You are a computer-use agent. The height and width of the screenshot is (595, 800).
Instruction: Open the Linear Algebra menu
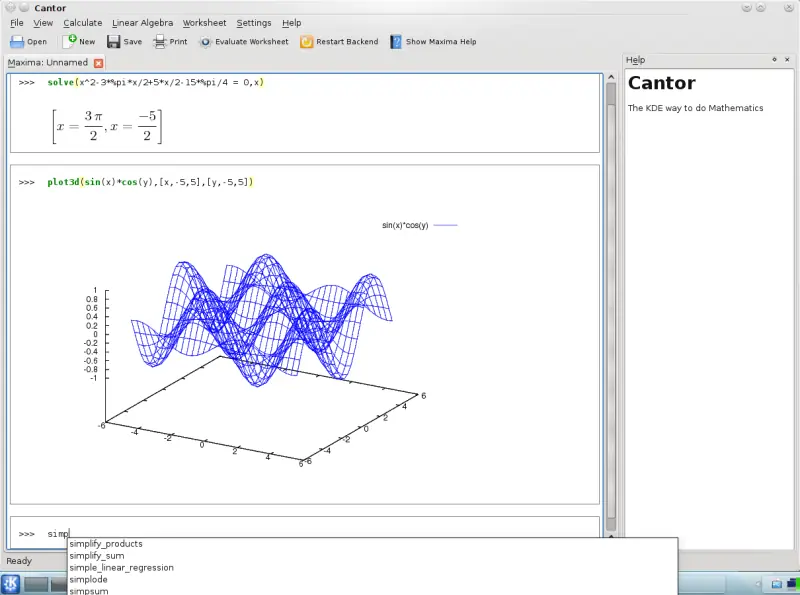142,23
